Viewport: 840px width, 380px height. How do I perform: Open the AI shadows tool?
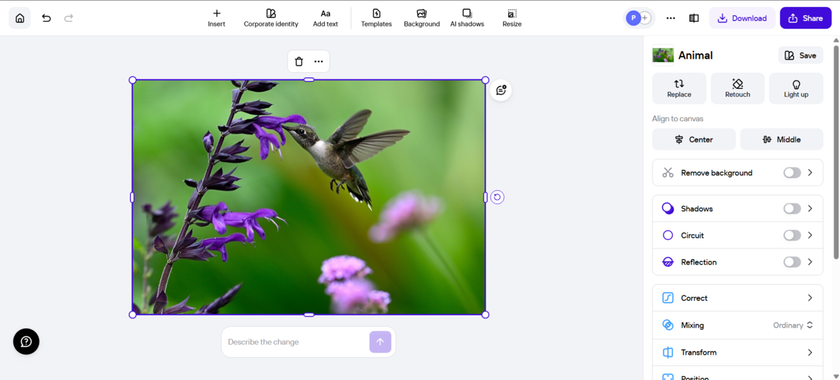pyautogui.click(x=467, y=18)
